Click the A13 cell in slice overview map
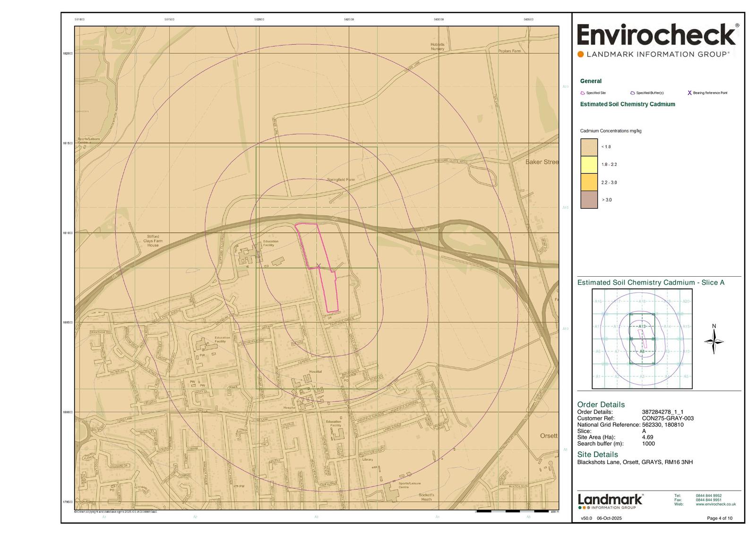This screenshot has width=756, height=534. click(642, 326)
